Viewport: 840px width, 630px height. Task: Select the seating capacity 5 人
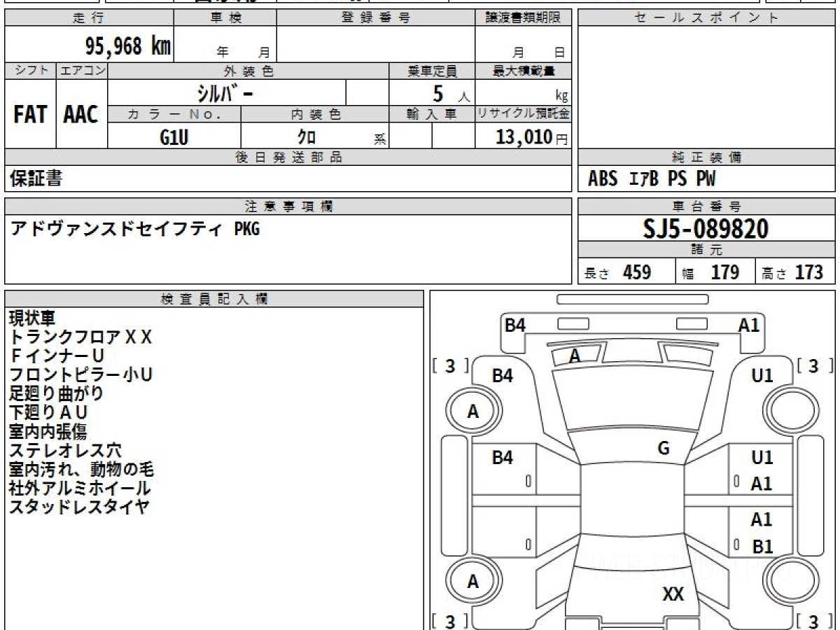click(x=451, y=94)
